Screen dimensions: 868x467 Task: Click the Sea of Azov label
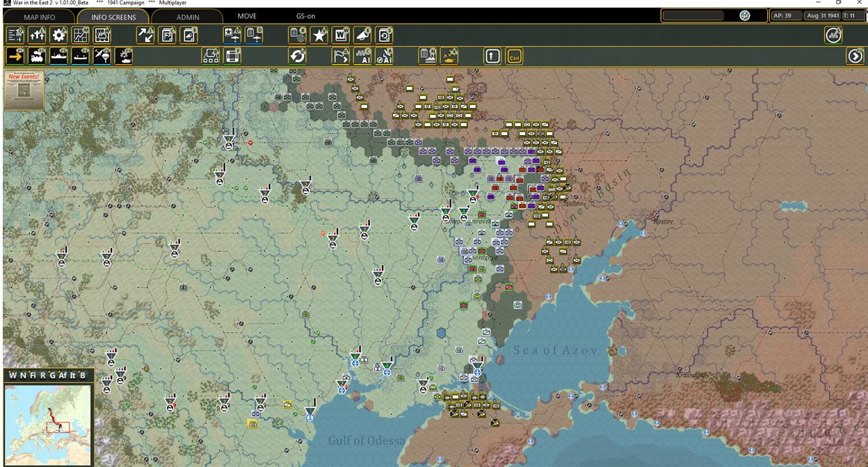(x=556, y=350)
